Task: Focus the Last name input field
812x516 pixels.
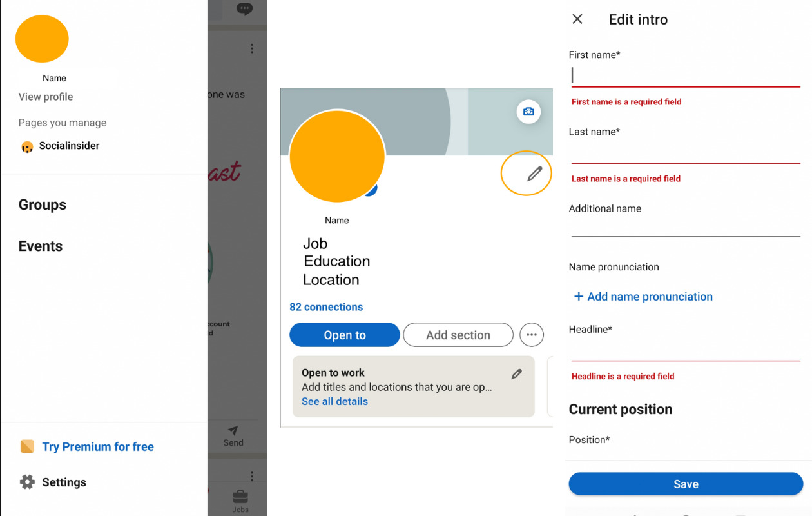Action: click(686, 152)
